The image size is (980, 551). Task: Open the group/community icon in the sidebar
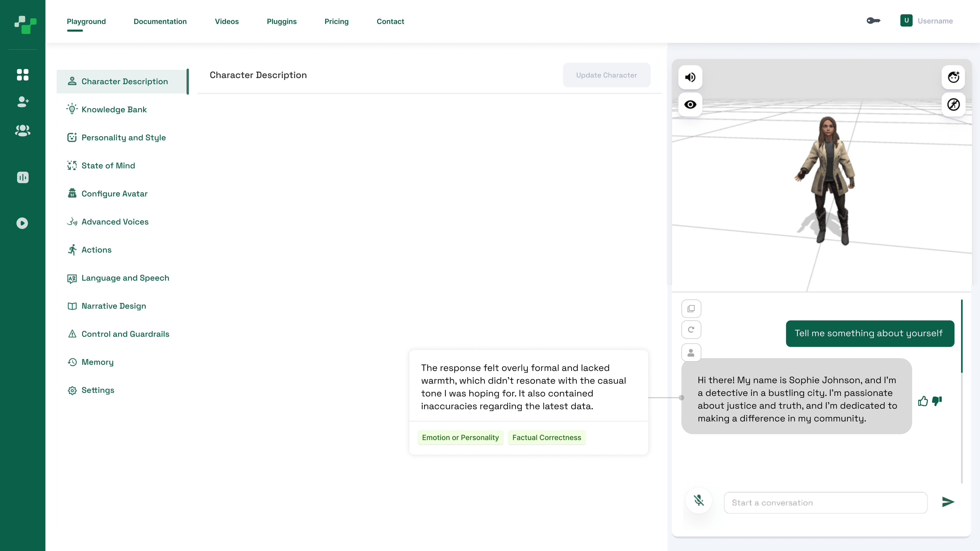(x=22, y=130)
